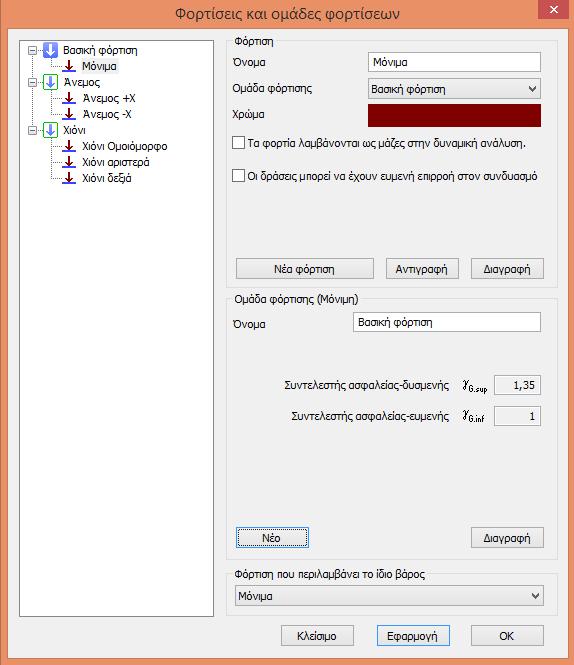Viewport: 574px width, 665px height.
Task: Open the Ομάδα φόρτισης dropdown
Action: tap(454, 89)
